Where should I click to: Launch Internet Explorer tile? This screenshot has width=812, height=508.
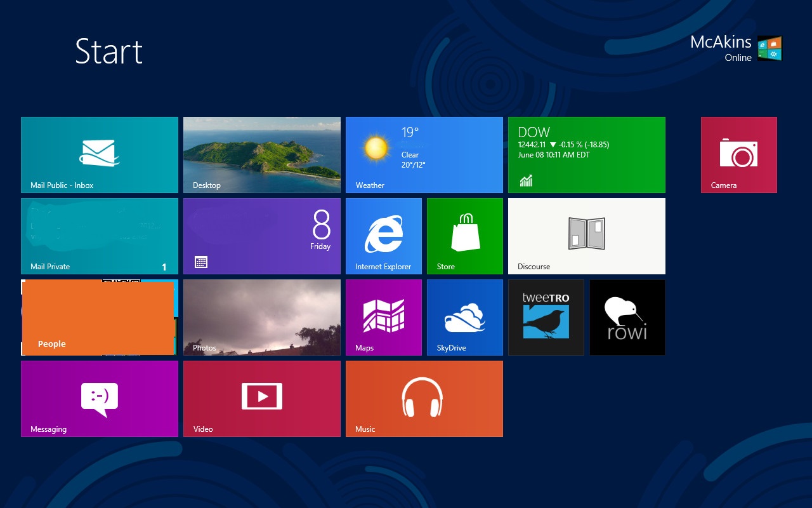pos(383,236)
